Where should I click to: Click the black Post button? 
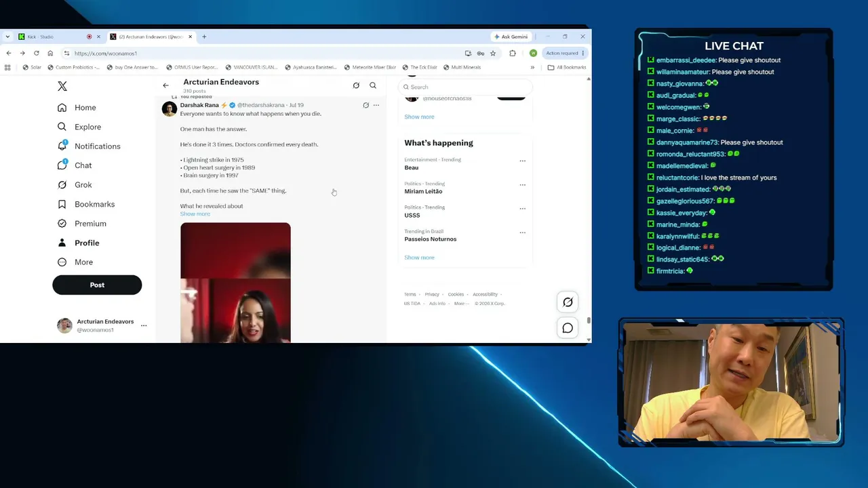tap(97, 285)
